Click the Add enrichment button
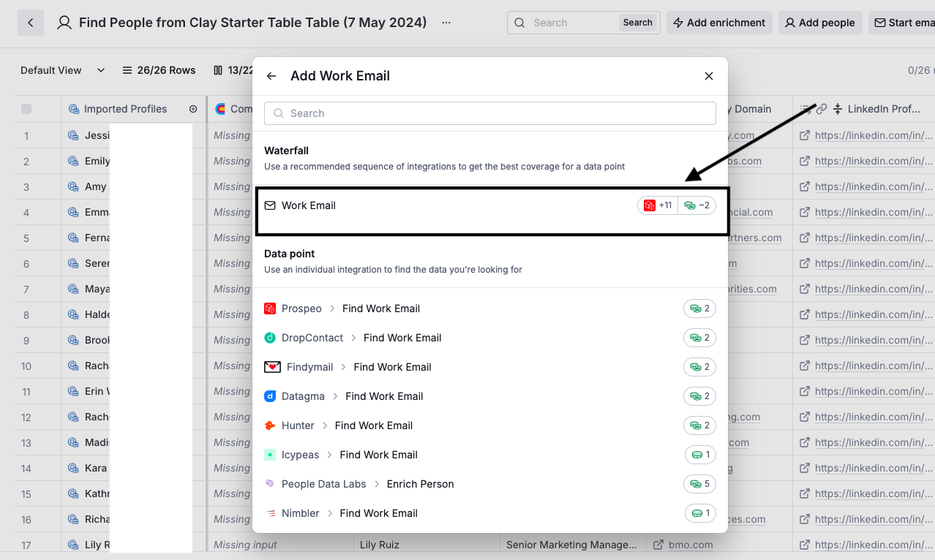Viewport: 935px width, 560px height. pyautogui.click(x=718, y=23)
